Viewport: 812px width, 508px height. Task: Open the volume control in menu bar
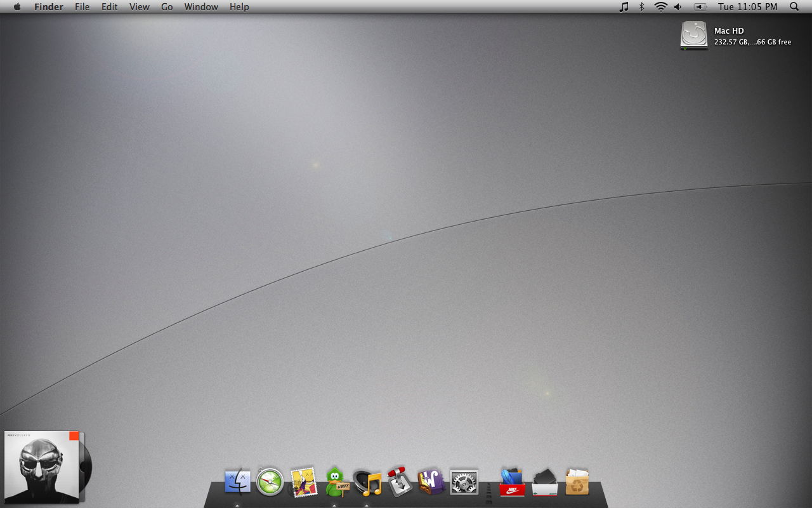[x=678, y=7]
